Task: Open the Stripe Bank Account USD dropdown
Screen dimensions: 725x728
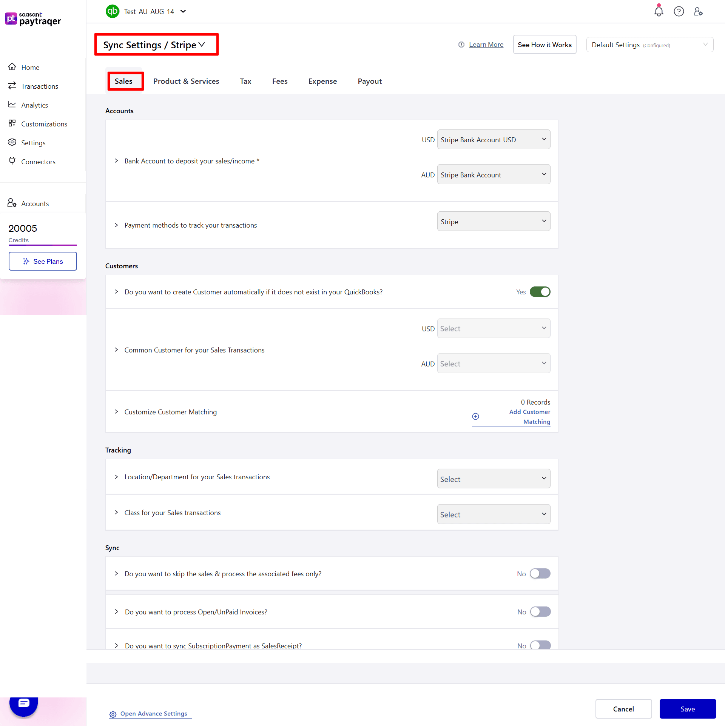Action: 493,139
